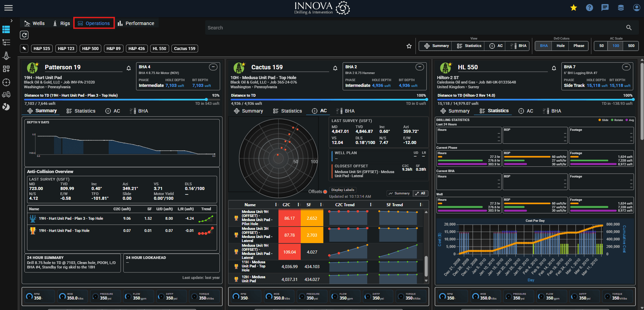The image size is (644, 310).
Task: Click HL 550 Distance to TD progress bar
Action: 536,100
